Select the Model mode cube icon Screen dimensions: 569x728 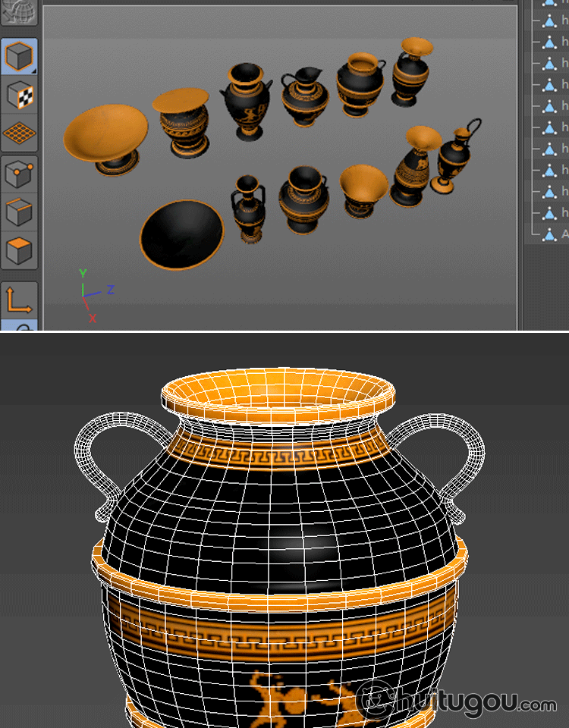pyautogui.click(x=19, y=56)
